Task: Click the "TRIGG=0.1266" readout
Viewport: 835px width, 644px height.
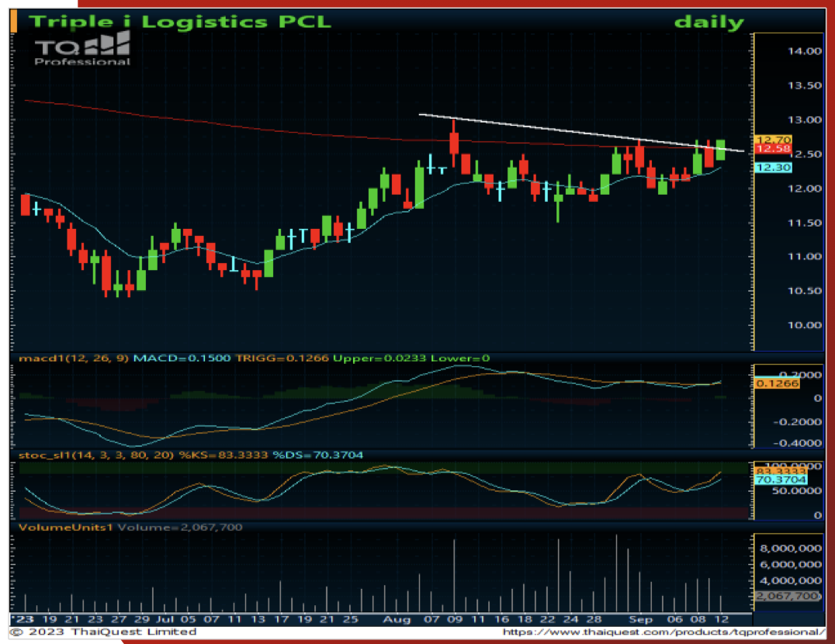Action: click(x=282, y=358)
